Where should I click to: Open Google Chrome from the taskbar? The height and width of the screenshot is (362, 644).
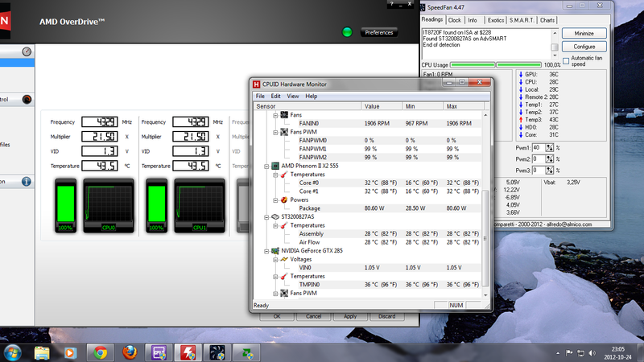[100, 352]
